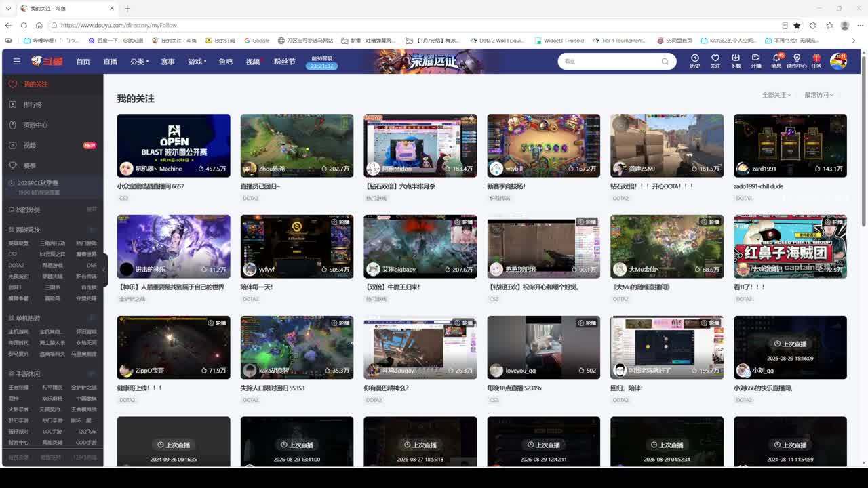Click the browser address bar URL
The width and height of the screenshot is (868, 488).
(119, 25)
